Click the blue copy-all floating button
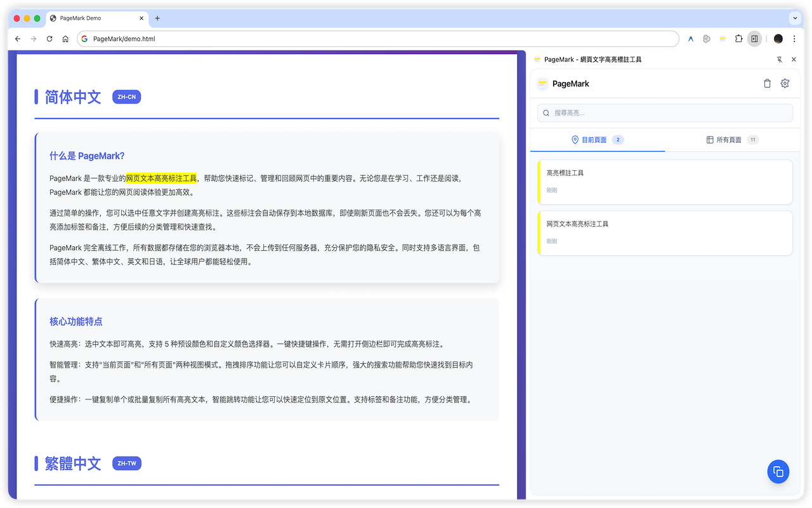The width and height of the screenshot is (812, 508). tap(778, 472)
